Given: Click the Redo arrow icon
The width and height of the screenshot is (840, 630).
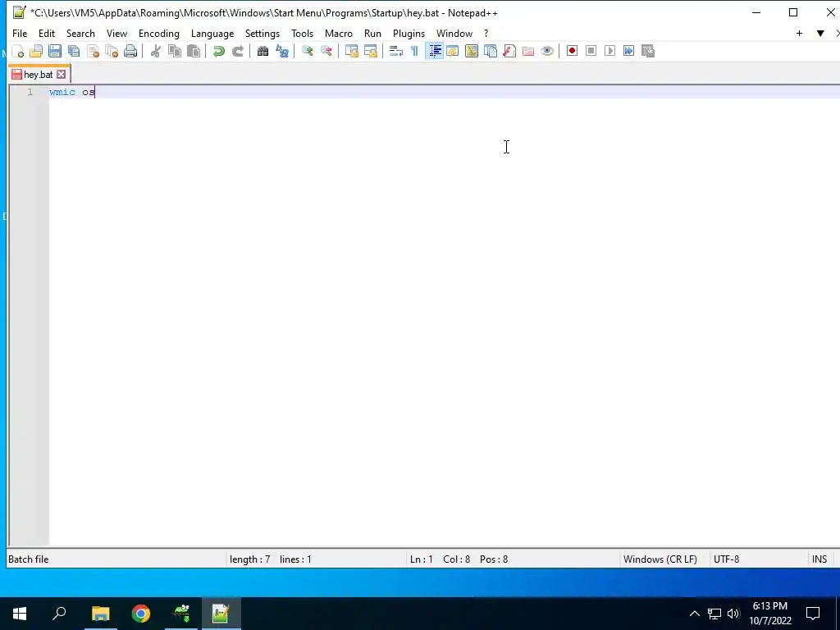Looking at the screenshot, I should [237, 51].
